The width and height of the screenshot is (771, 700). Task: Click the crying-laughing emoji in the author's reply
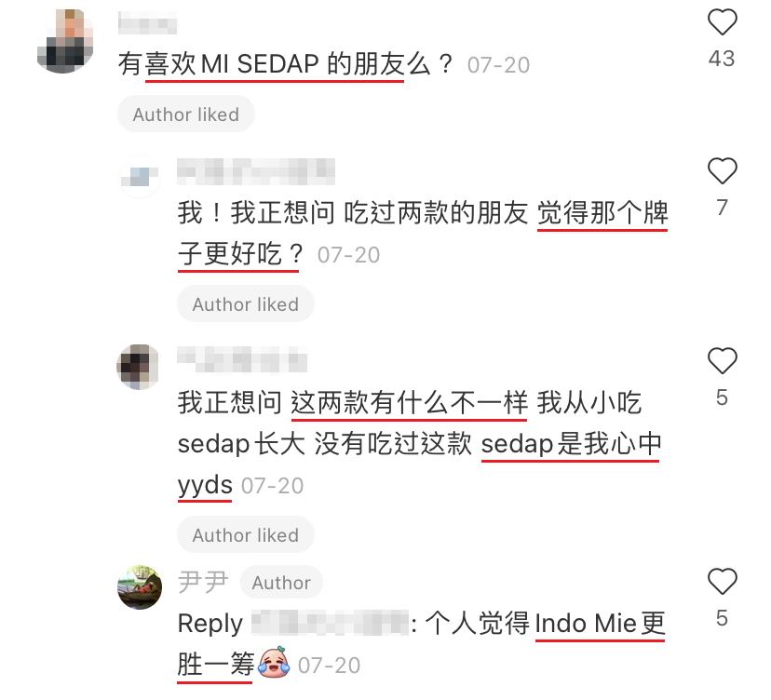pyautogui.click(x=274, y=663)
